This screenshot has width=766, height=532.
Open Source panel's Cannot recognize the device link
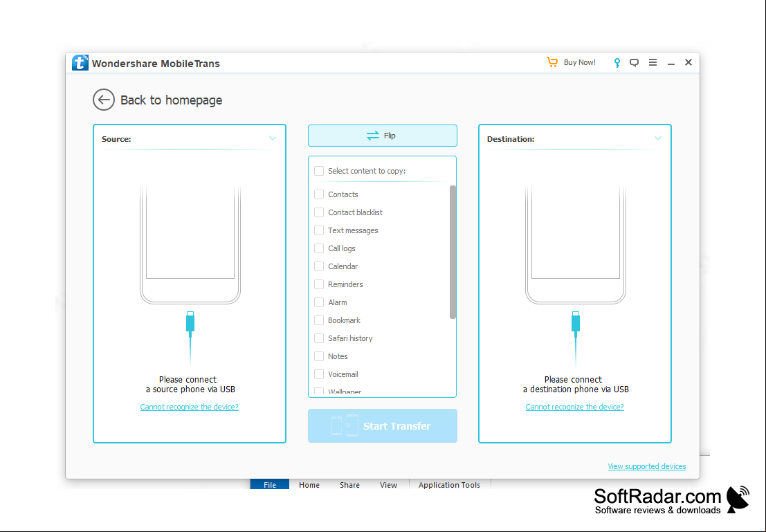coord(189,407)
